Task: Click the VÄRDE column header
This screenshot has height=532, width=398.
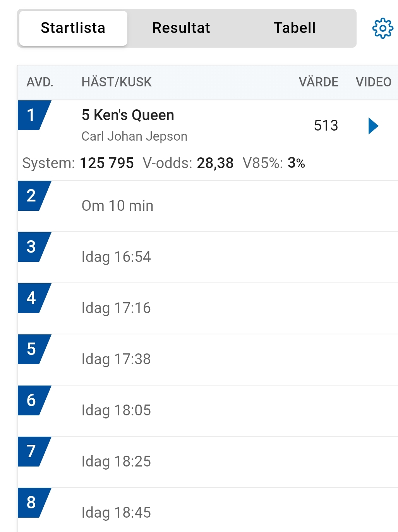Action: pos(318,82)
